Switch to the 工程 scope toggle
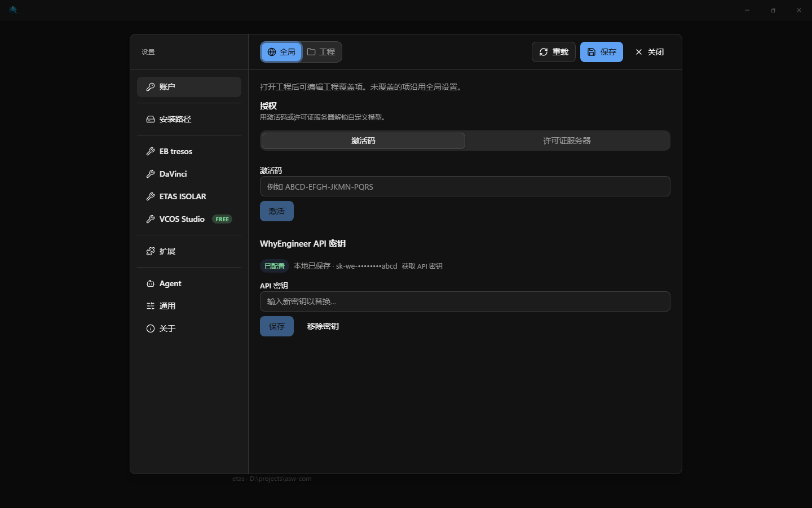Screen dimensions: 812x508 [321, 52]
